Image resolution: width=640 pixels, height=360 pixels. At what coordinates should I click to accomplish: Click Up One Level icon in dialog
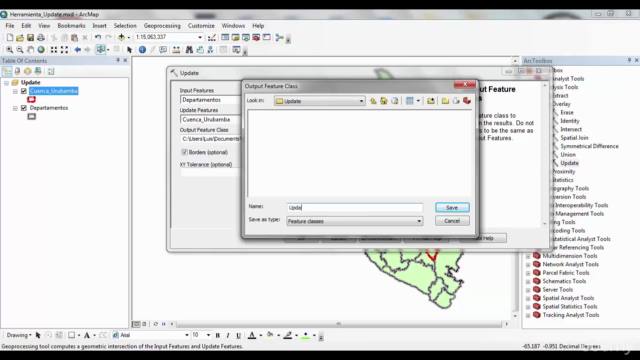click(x=373, y=101)
